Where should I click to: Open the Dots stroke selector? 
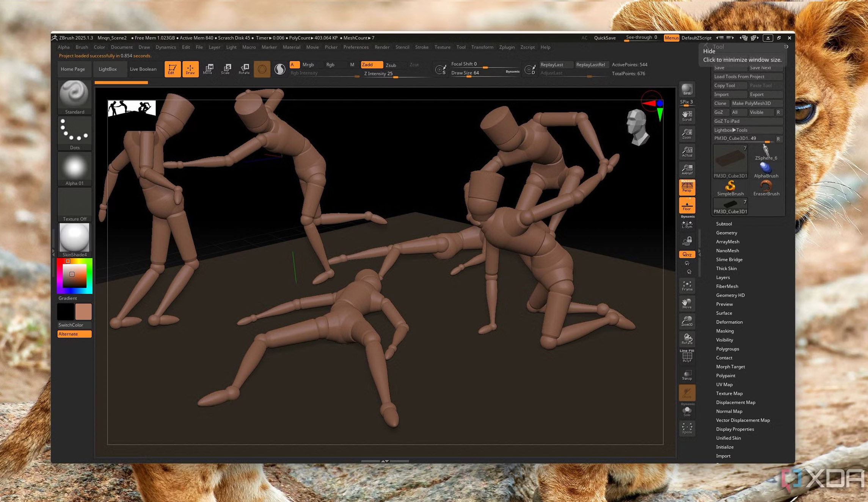[74, 133]
